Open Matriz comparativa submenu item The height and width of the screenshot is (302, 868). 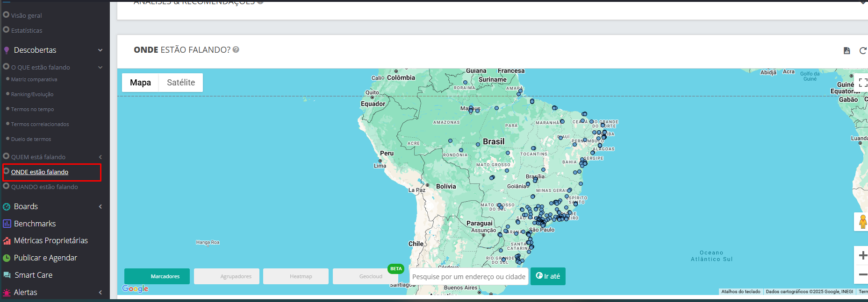[x=34, y=79]
